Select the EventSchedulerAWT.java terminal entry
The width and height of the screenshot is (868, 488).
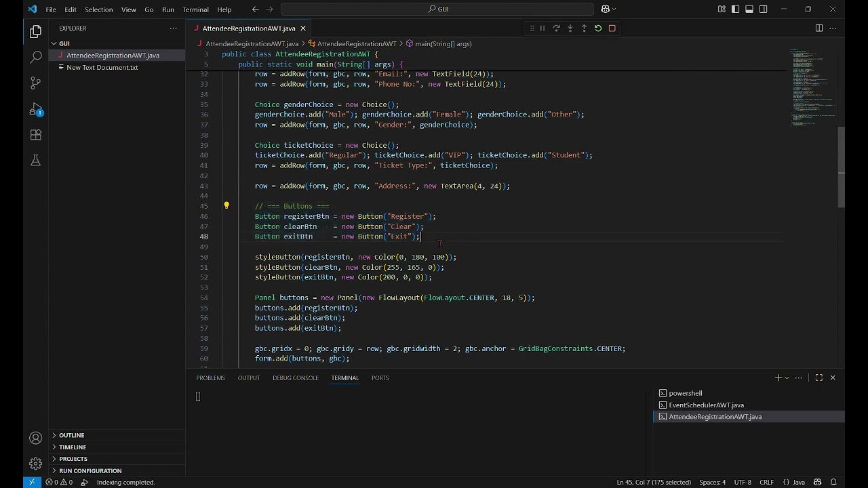coord(749,405)
